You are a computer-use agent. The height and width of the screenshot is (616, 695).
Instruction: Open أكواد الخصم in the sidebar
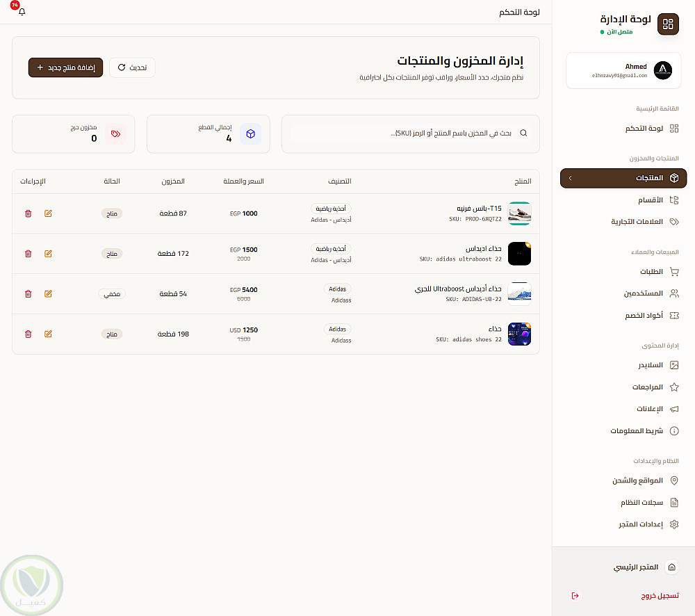coord(623,316)
